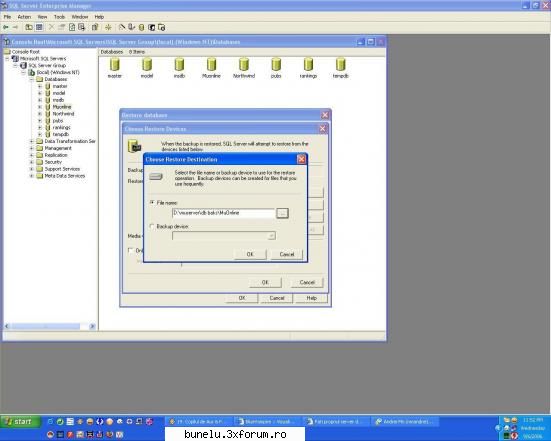551x441 pixels.
Task: Click the first taskbar window button
Action: pyautogui.click(x=199, y=421)
